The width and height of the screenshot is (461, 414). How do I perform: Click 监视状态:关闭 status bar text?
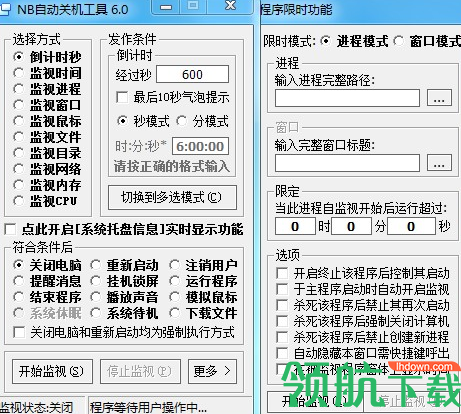tap(36, 407)
